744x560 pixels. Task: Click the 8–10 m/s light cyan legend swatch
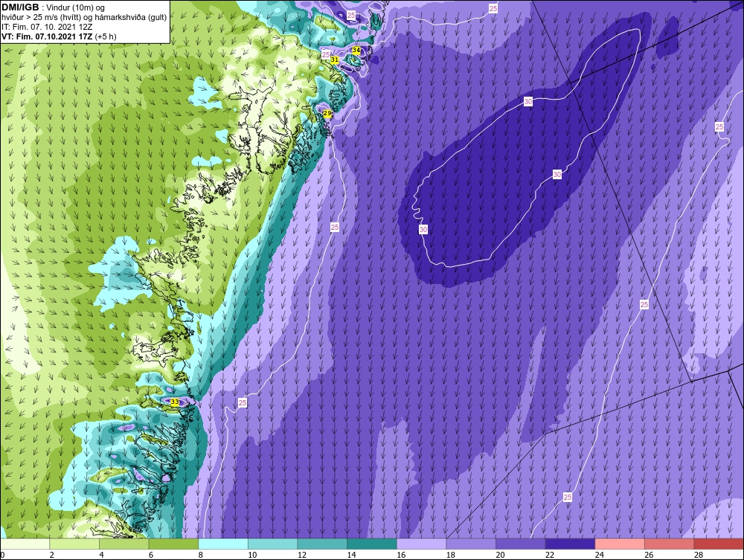coord(223,544)
